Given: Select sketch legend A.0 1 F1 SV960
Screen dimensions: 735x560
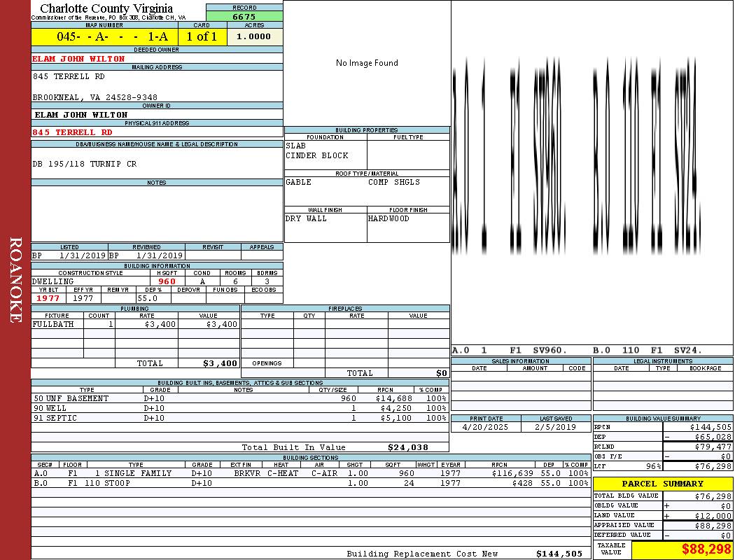Looking at the screenshot, I should (510, 350).
